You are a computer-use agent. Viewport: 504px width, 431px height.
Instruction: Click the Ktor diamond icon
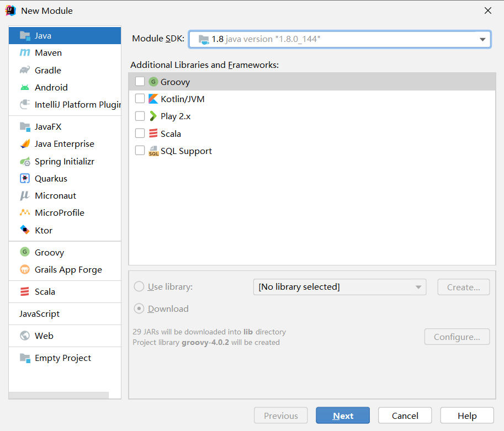(25, 230)
